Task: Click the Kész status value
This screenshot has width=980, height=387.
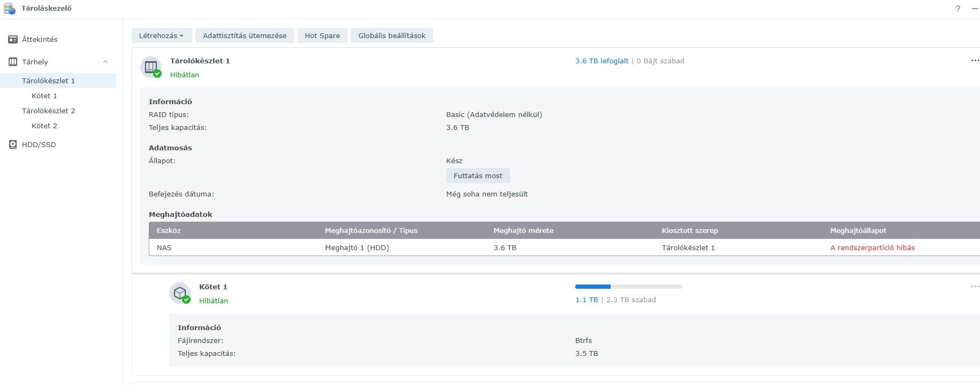Action: 454,161
